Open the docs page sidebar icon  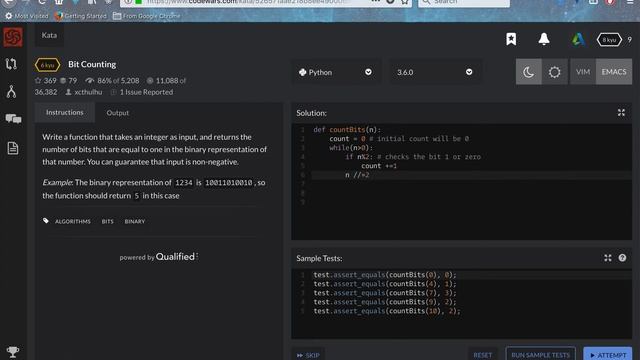tap(13, 148)
